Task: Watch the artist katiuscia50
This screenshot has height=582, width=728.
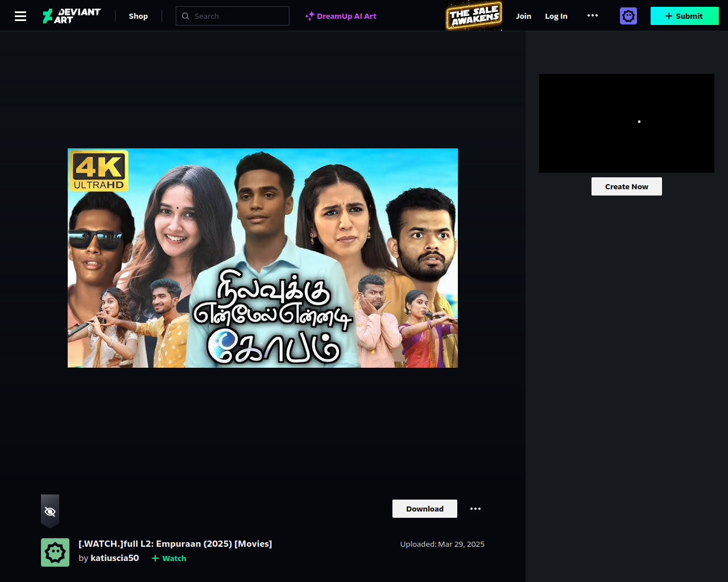Action: [169, 558]
